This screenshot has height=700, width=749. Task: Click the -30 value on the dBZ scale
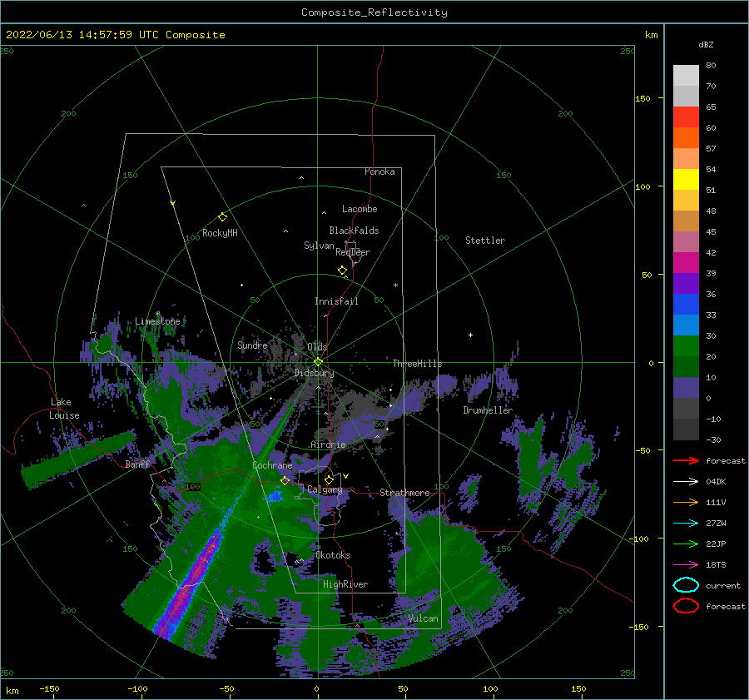coord(713,439)
